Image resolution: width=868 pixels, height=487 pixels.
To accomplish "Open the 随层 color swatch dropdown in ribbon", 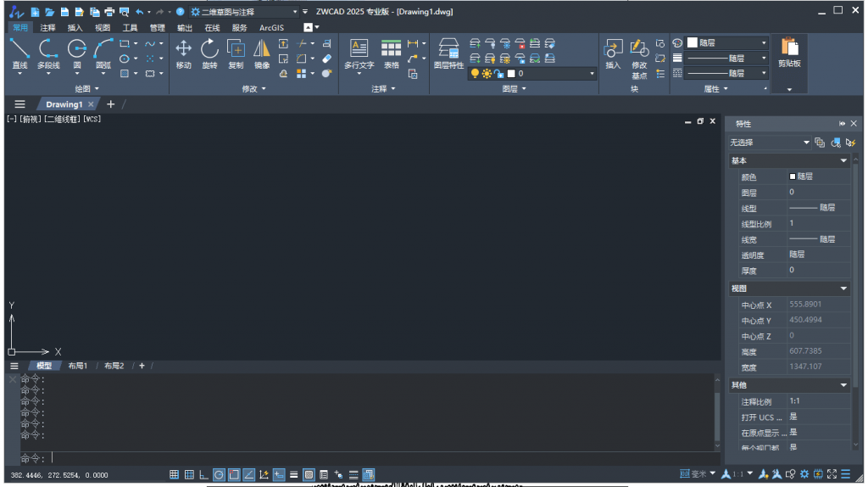I will click(x=763, y=42).
